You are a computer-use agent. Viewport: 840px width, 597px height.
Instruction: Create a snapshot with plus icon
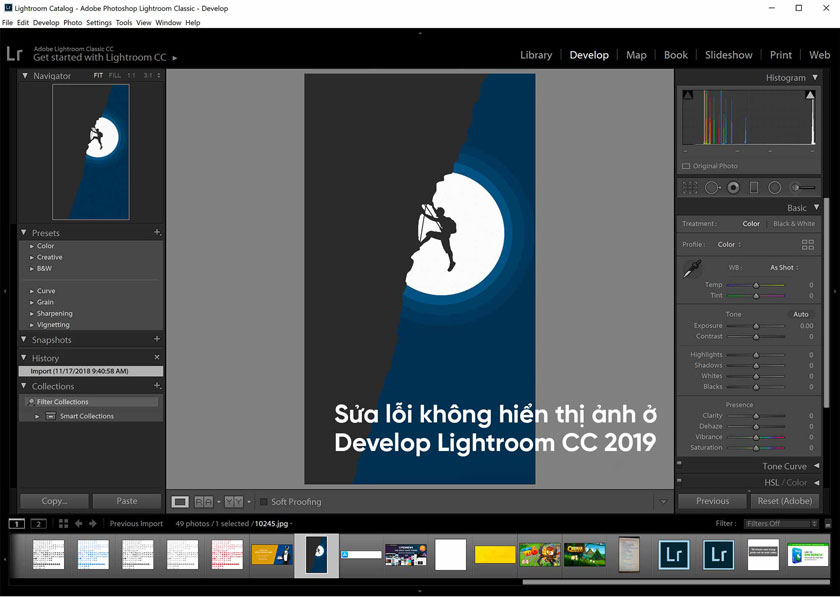pyautogui.click(x=157, y=339)
